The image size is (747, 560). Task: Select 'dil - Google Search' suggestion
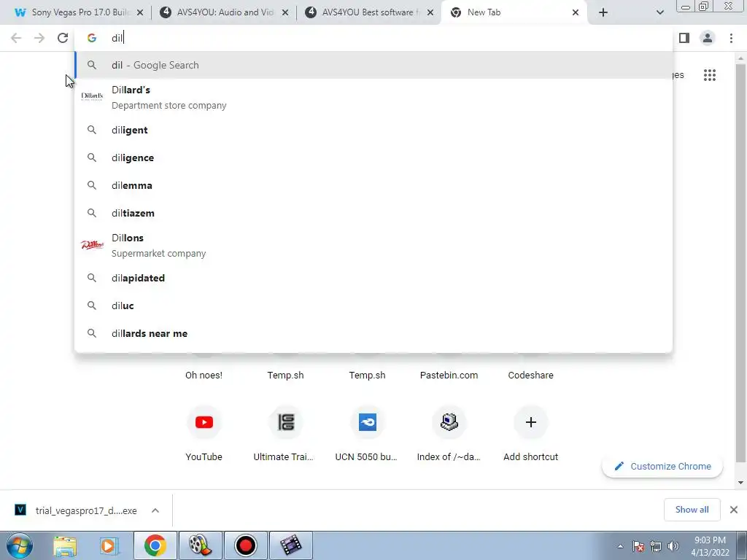(x=373, y=65)
